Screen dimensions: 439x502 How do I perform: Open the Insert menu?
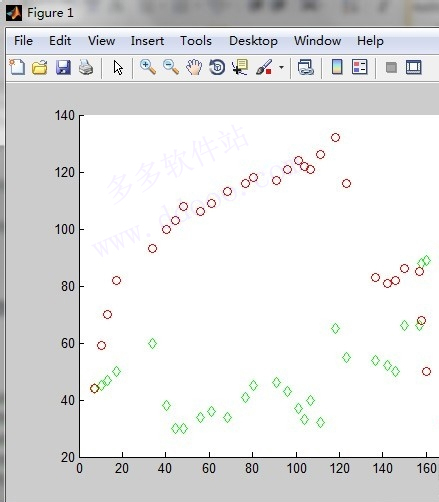(147, 41)
